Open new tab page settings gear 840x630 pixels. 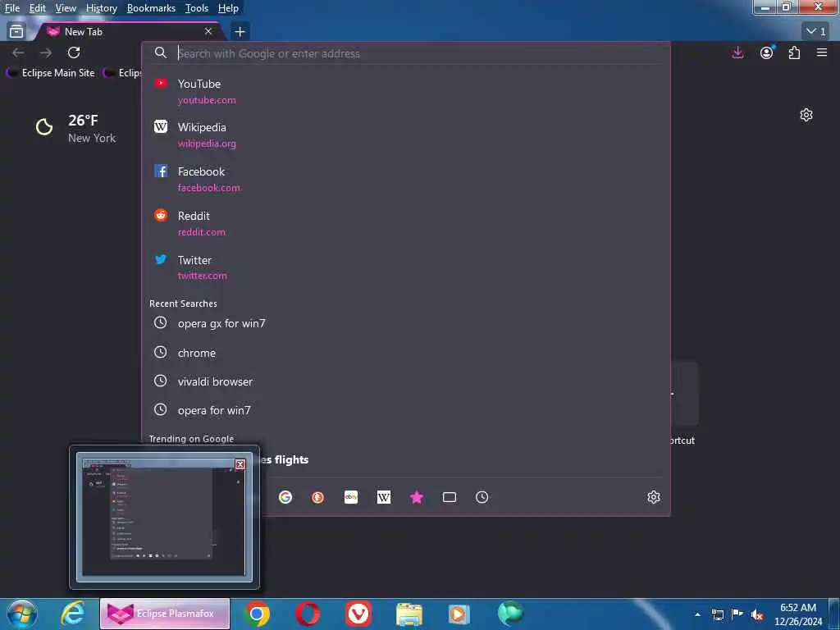click(x=806, y=115)
